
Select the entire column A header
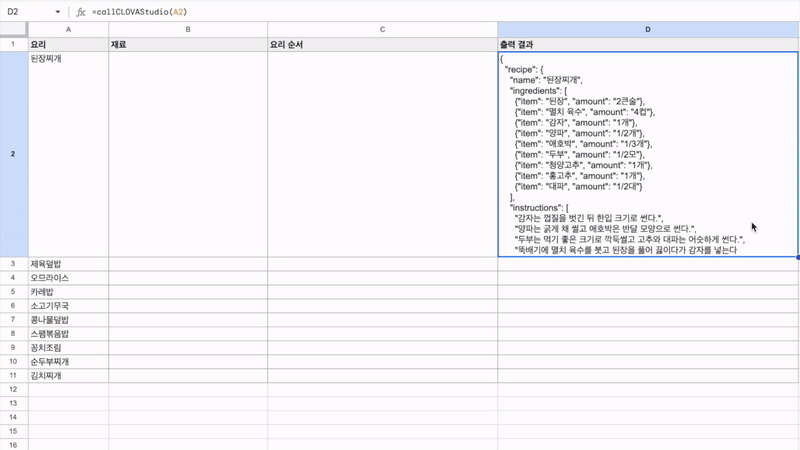68,30
